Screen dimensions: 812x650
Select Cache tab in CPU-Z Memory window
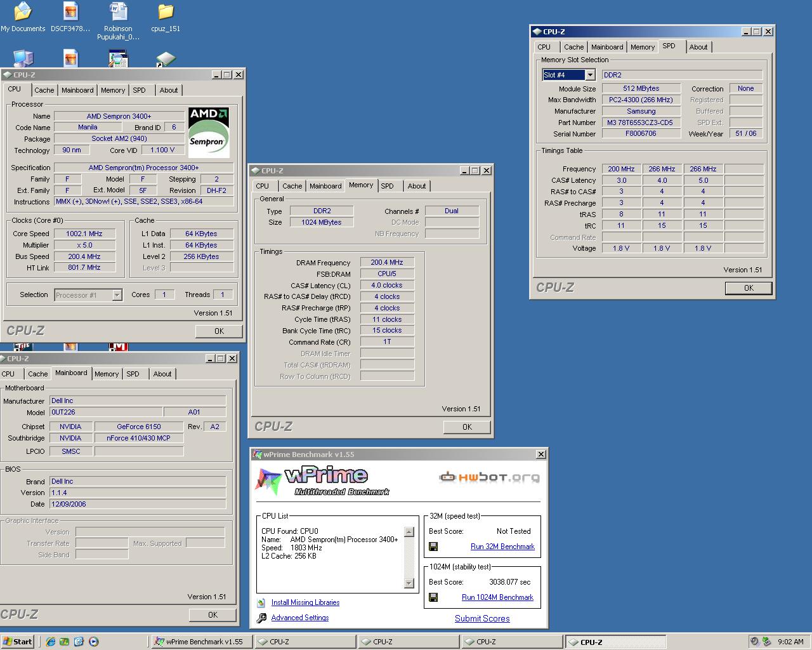292,186
